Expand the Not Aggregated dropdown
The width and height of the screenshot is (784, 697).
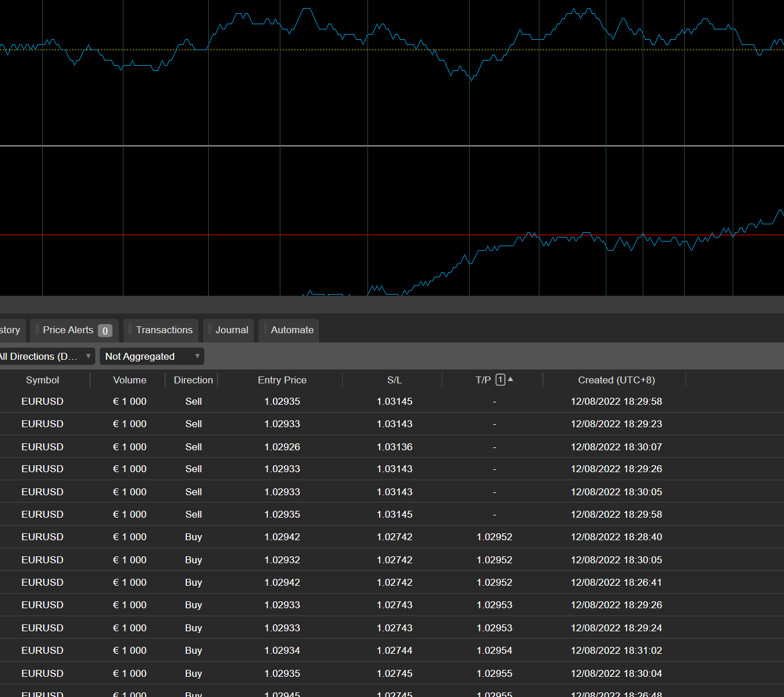[x=152, y=356]
